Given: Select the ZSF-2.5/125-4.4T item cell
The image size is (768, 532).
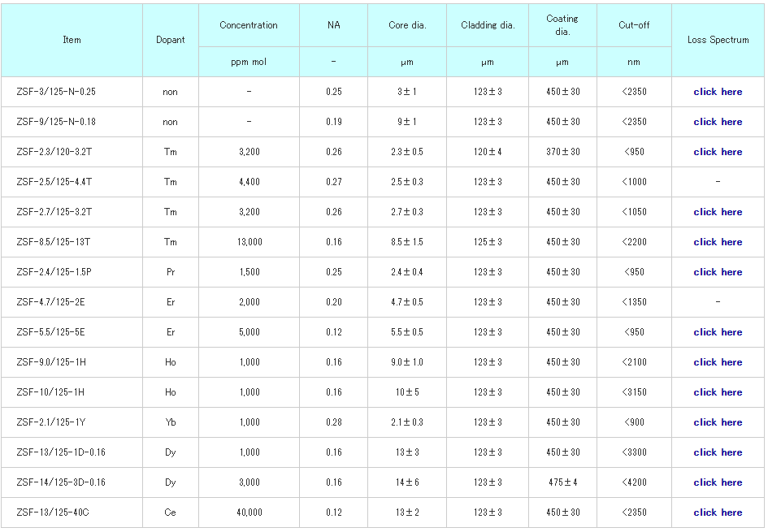Looking at the screenshot, I should coord(54,182).
